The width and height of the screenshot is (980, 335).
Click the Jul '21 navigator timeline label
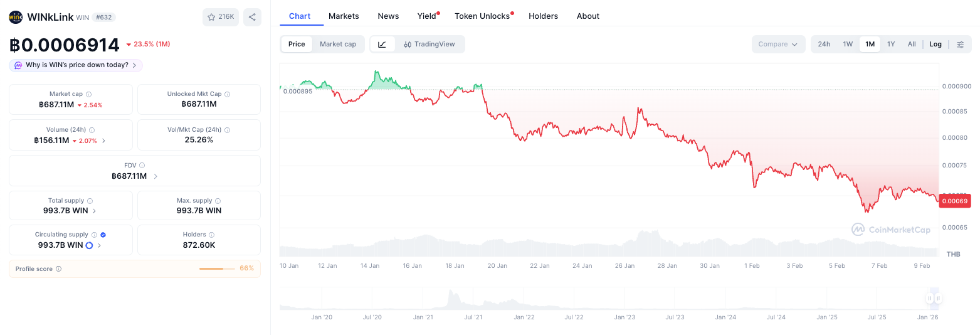point(473,317)
